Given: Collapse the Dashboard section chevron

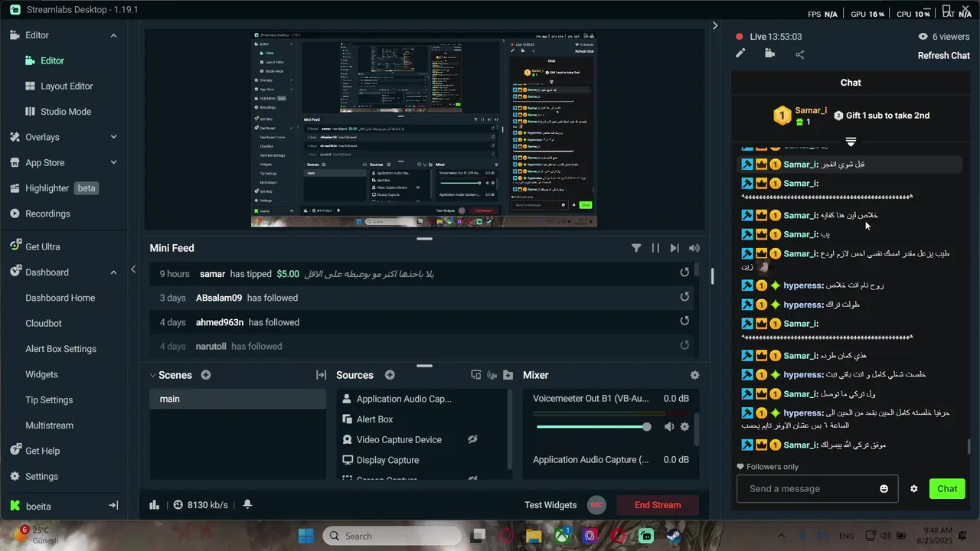Looking at the screenshot, I should pyautogui.click(x=113, y=272).
